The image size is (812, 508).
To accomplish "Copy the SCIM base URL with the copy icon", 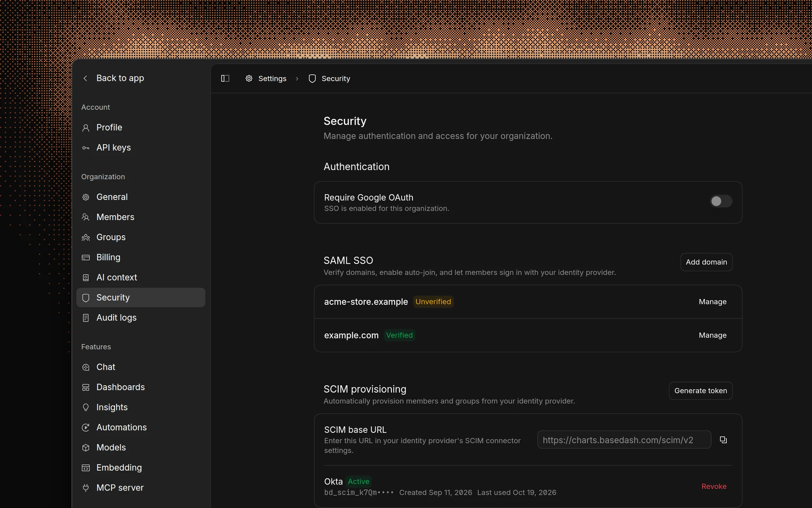I will (x=723, y=440).
